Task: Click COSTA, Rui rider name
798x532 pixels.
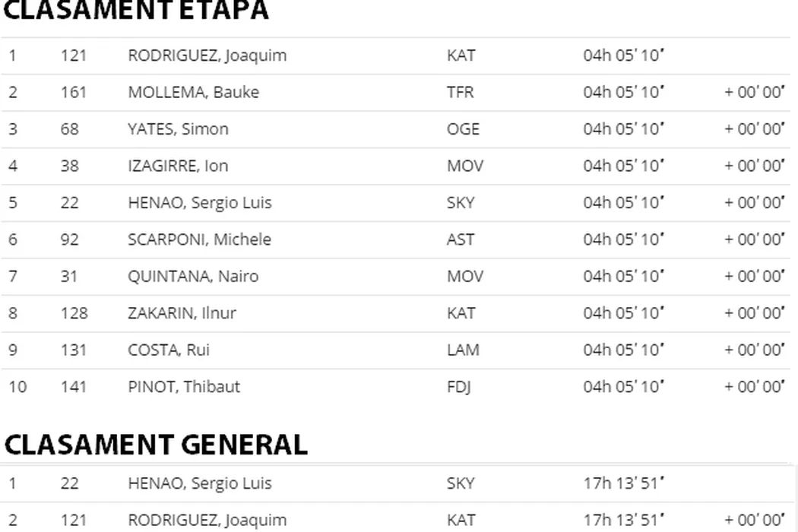Action: click(x=169, y=350)
